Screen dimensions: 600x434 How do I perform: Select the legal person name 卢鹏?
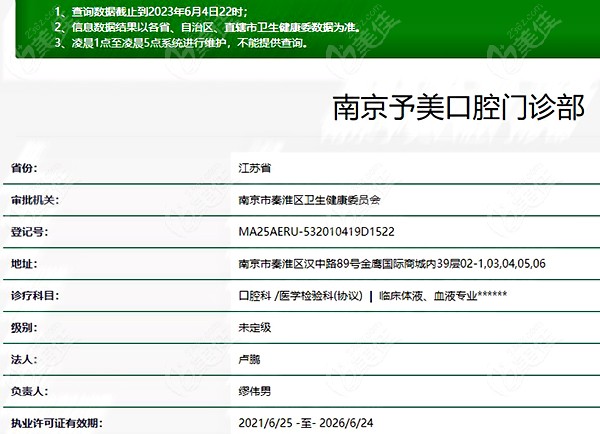point(249,360)
